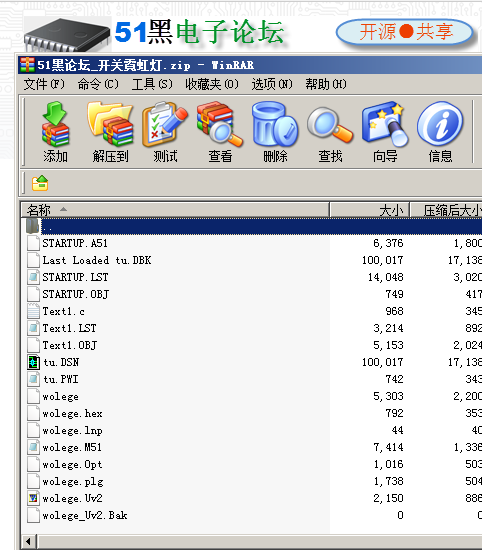Click the WinRAR title bar app icon

click(x=27, y=65)
